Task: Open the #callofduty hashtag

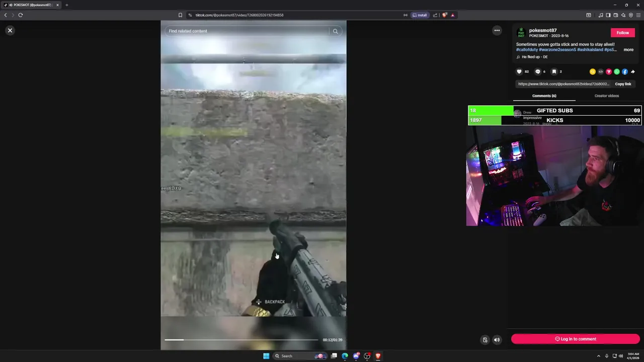Action: 527,50
